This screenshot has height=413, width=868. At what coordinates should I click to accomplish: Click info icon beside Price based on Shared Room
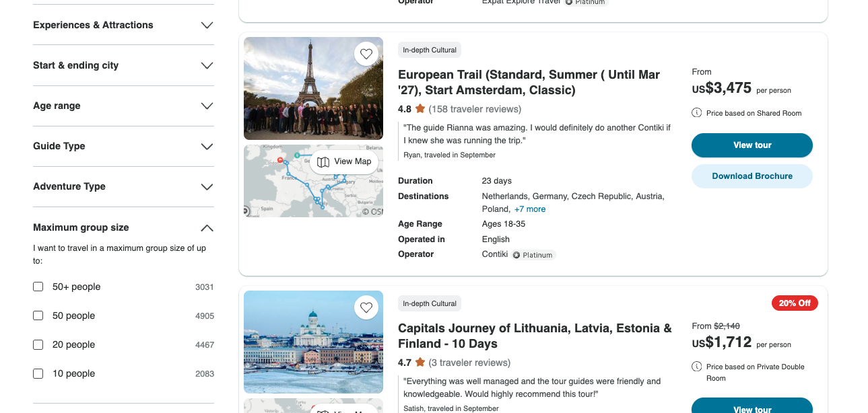[x=697, y=113]
